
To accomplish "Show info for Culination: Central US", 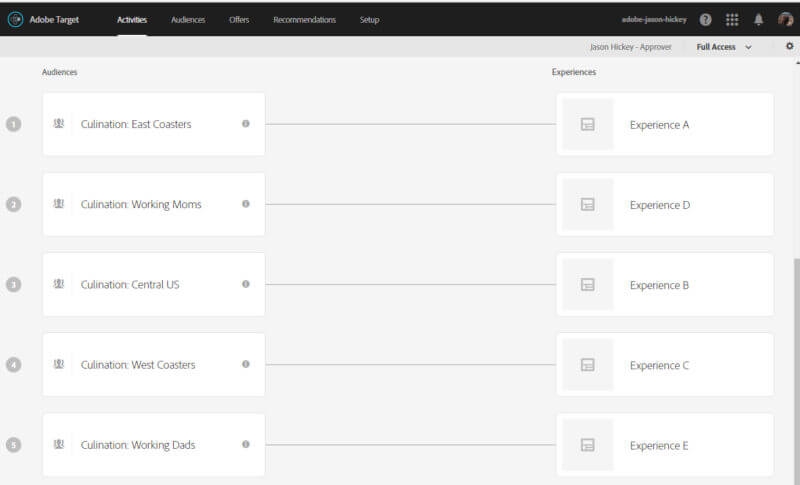I will (x=245, y=284).
